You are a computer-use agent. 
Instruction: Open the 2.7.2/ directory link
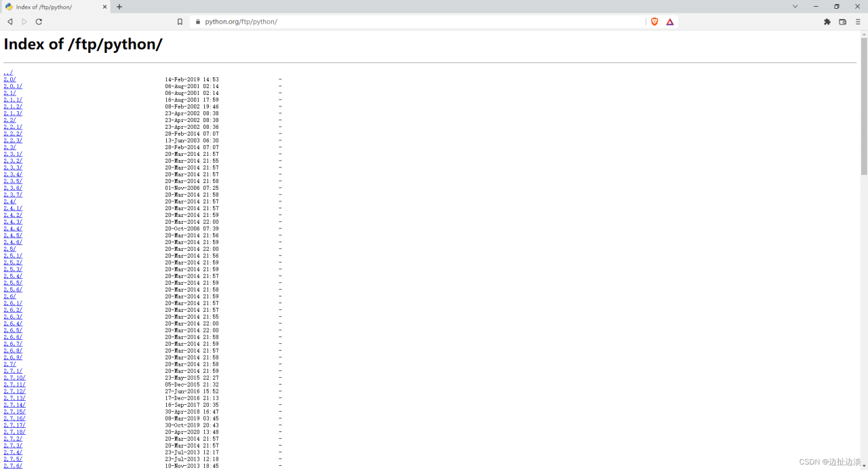click(13, 439)
